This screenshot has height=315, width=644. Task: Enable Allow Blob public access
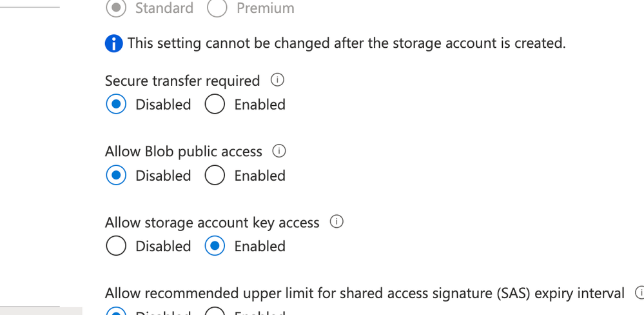tap(215, 176)
